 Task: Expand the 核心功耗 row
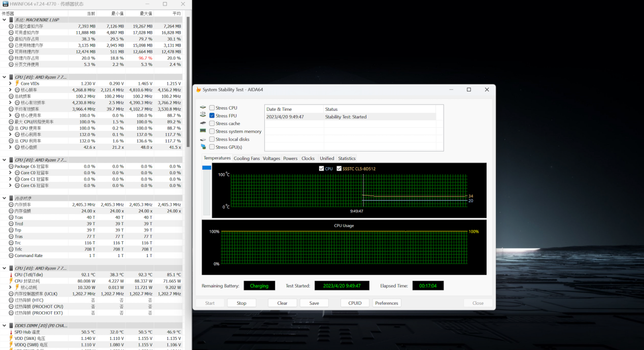tap(10, 288)
